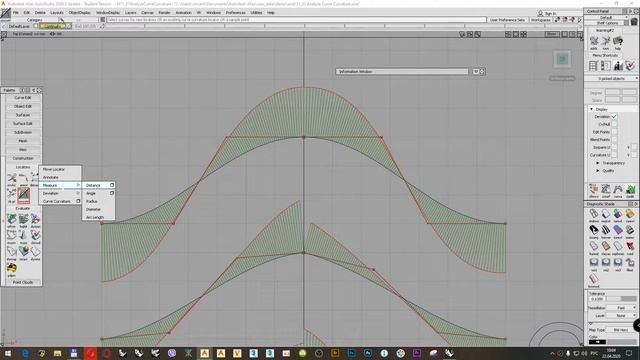
Task: Enable the Isoparm U checkbox
Action: [x=614, y=147]
